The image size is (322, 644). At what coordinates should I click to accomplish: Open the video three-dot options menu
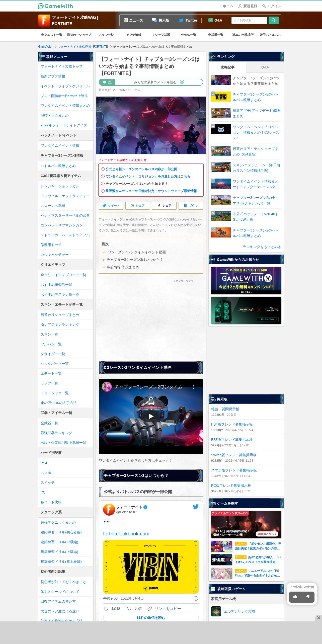tap(194, 387)
